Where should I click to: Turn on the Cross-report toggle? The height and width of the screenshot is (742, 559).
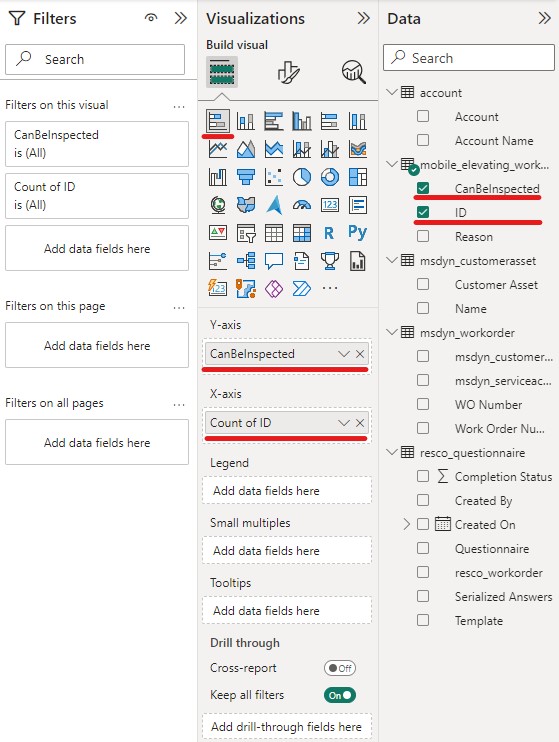pyautogui.click(x=340, y=668)
